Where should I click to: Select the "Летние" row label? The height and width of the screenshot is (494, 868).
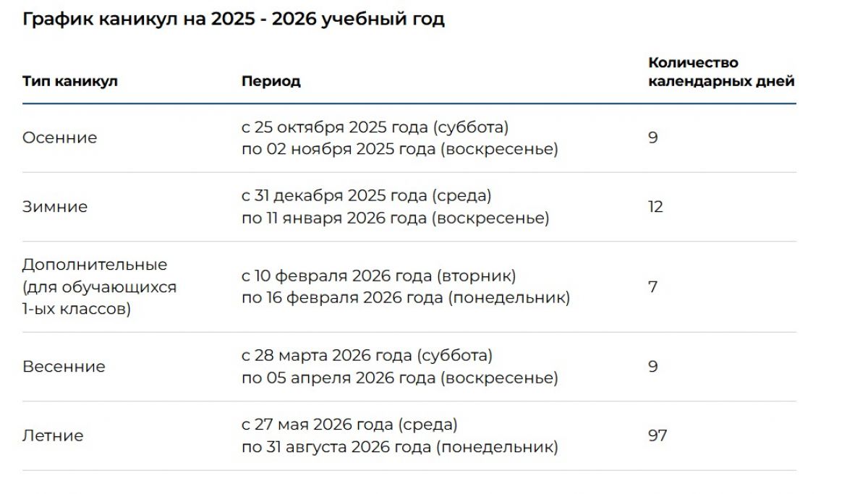[53, 435]
